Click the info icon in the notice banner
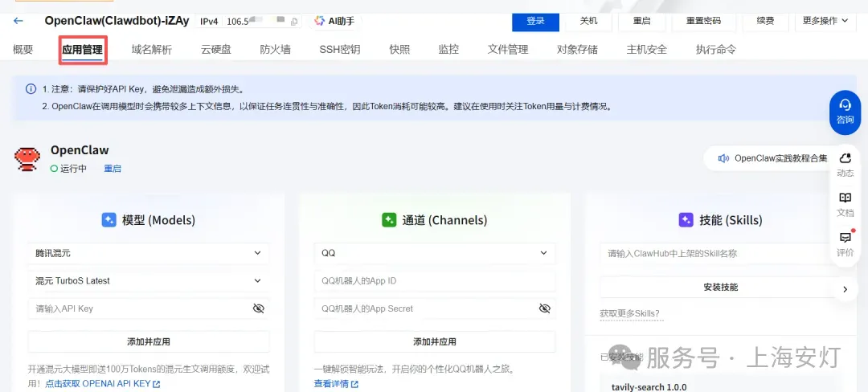 31,89
